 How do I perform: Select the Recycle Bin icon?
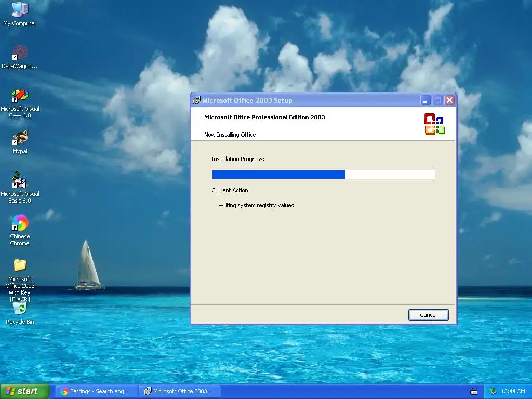click(20, 313)
